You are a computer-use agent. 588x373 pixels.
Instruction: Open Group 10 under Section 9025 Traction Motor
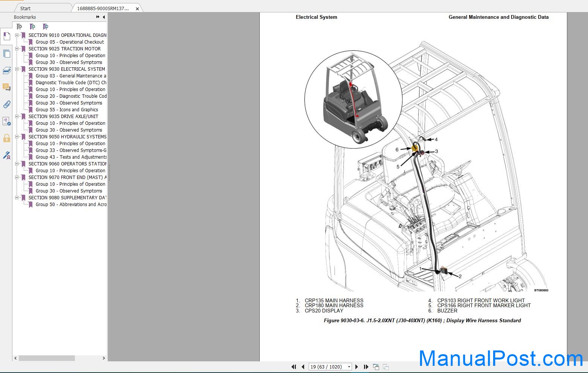(70, 56)
